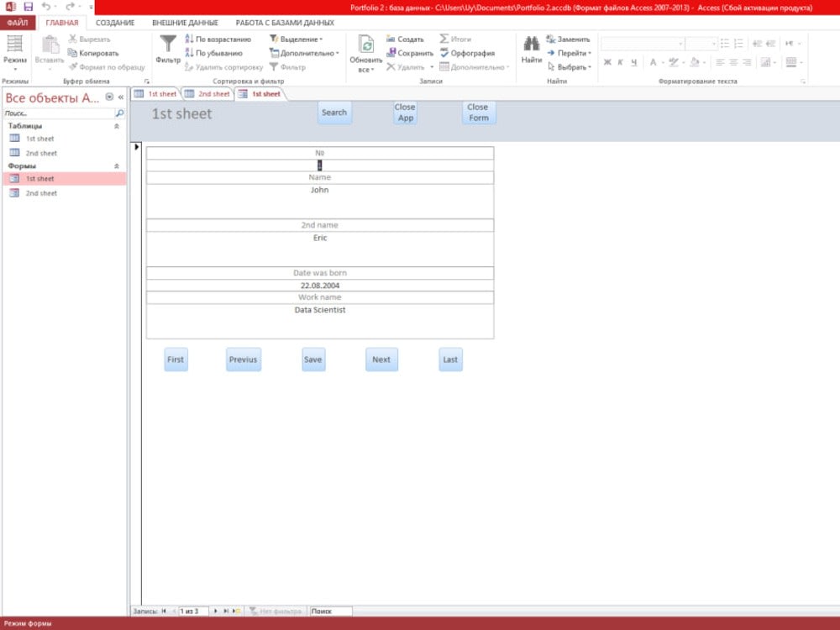Switch to the 2nd sheet document tab
Viewport: 840px width, 630px height.
point(207,94)
